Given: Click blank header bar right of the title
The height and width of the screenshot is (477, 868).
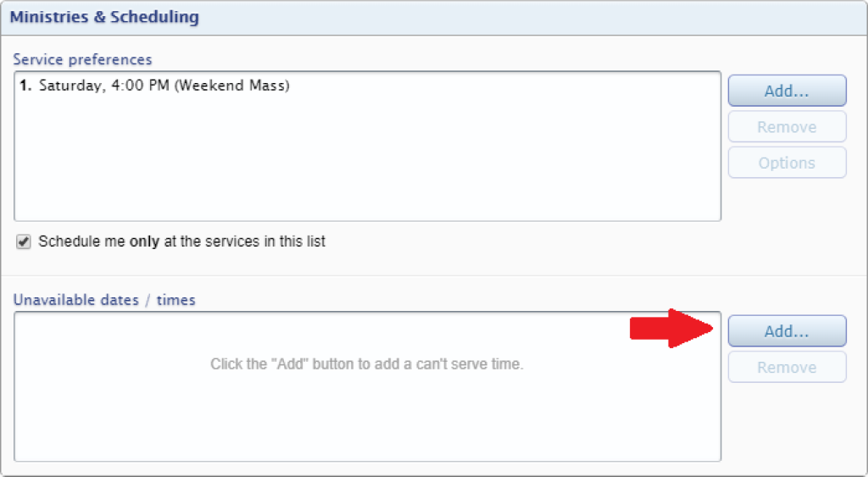Looking at the screenshot, I should pyautogui.click(x=531, y=17).
